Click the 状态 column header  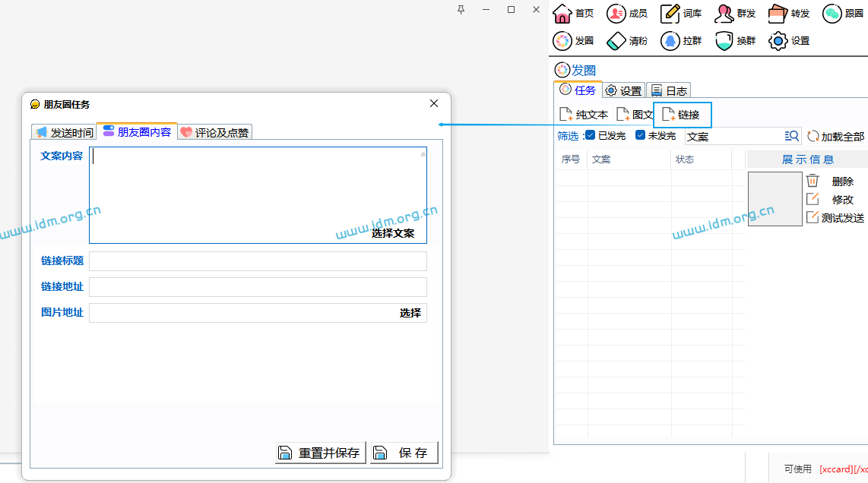click(x=702, y=159)
